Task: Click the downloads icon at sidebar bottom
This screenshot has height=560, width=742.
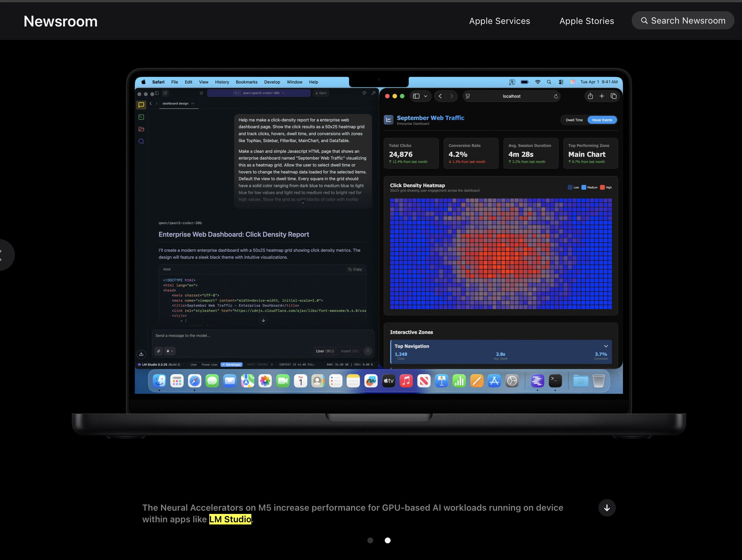Action: click(141, 354)
